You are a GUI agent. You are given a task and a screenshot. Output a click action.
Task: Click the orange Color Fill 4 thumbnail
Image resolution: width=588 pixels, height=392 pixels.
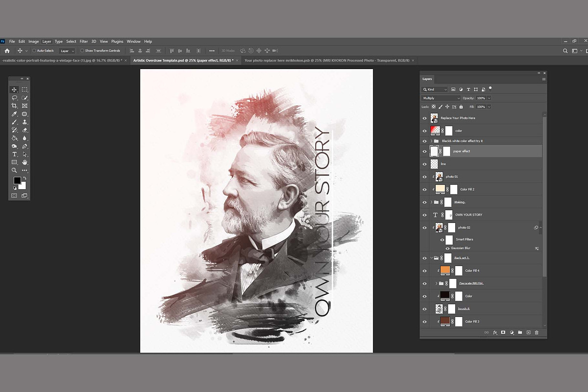[x=445, y=270]
